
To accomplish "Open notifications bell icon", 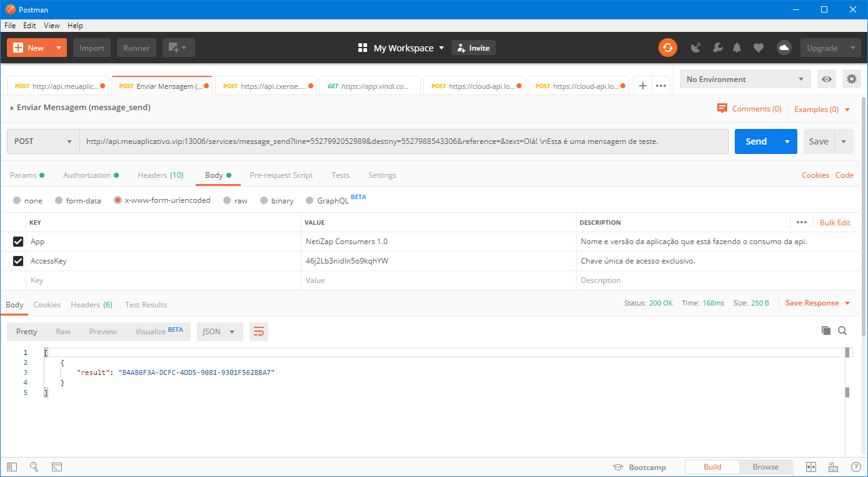I will [737, 48].
